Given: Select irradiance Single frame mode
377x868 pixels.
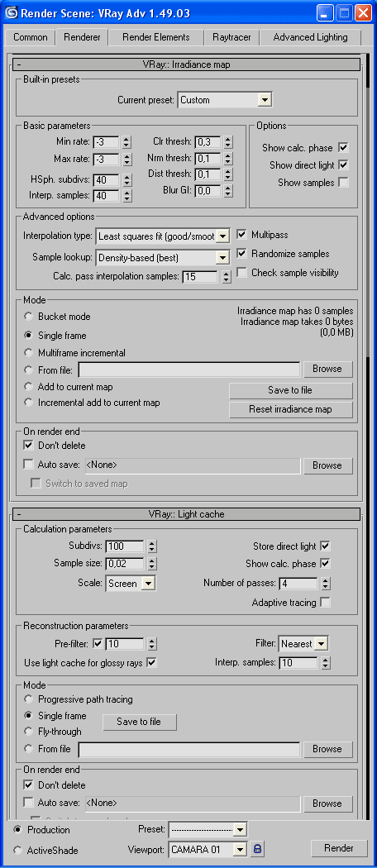Looking at the screenshot, I should point(28,336).
